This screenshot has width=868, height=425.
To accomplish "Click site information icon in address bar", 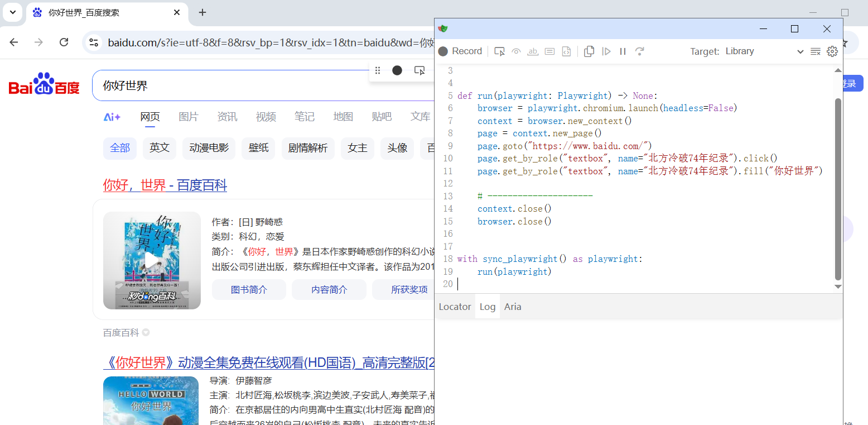I will coord(94,42).
